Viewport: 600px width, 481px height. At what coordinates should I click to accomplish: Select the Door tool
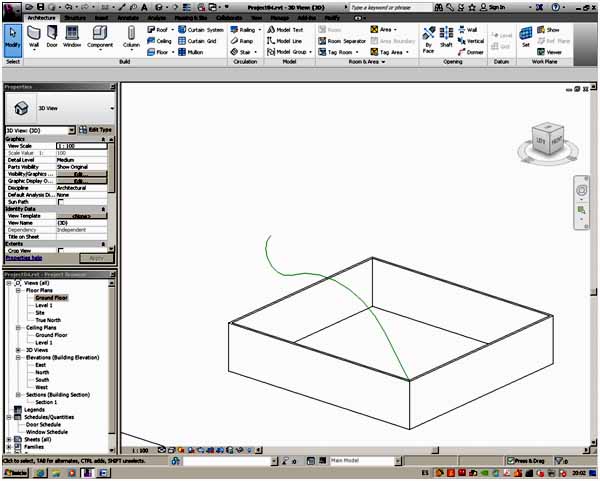pos(53,37)
